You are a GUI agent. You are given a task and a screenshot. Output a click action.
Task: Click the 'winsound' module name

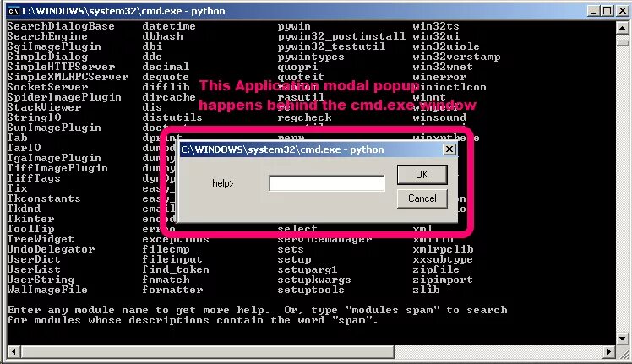pos(439,117)
